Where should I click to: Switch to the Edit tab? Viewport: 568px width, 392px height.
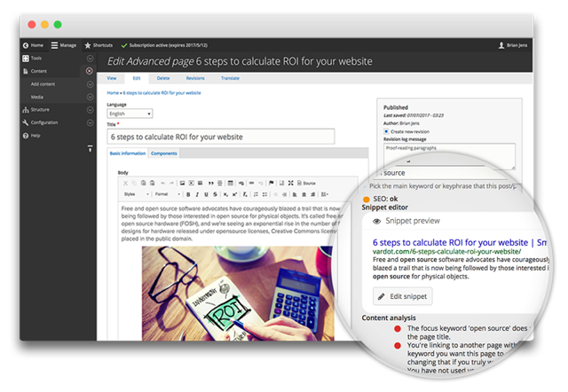pyautogui.click(x=137, y=78)
